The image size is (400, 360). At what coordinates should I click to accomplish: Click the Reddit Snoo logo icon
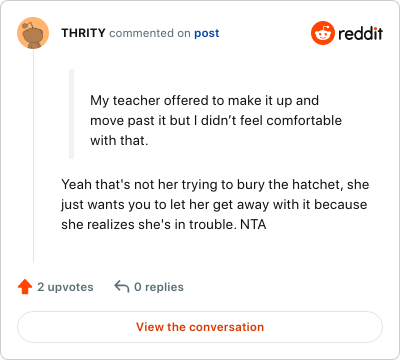[322, 33]
